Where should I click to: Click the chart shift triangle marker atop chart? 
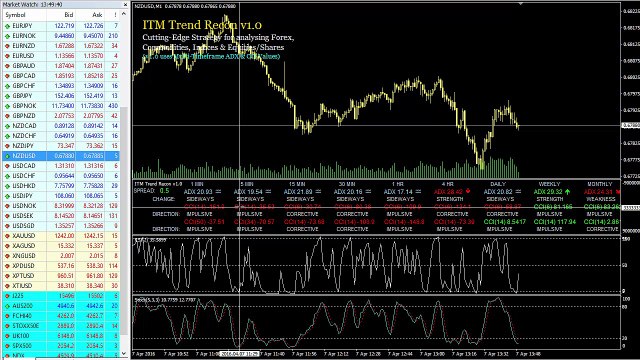click(x=520, y=4)
